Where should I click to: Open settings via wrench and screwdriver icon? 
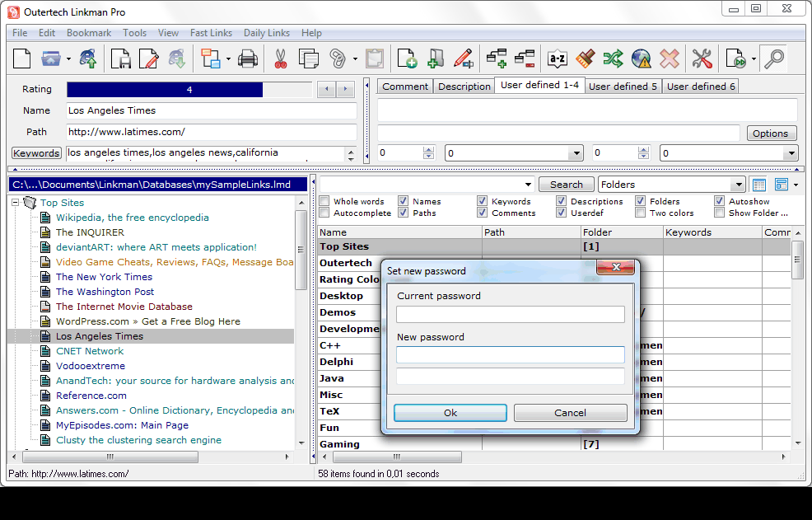tap(702, 59)
